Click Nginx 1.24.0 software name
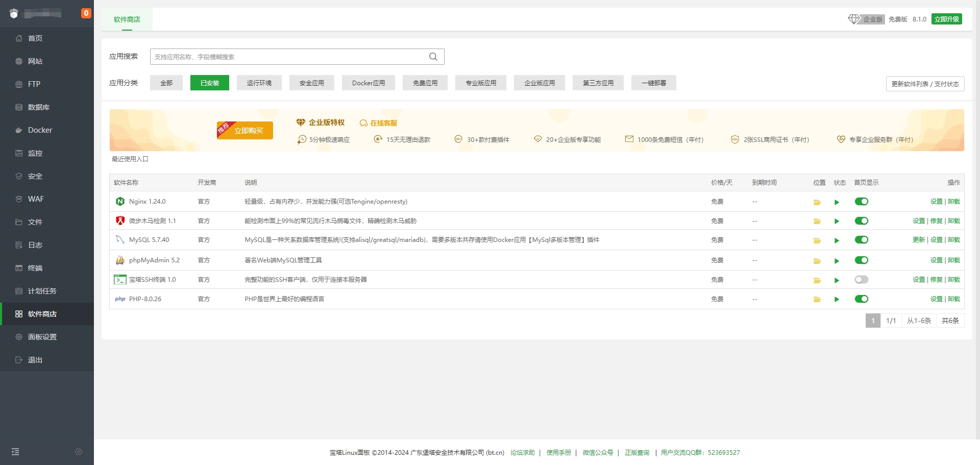 click(148, 202)
